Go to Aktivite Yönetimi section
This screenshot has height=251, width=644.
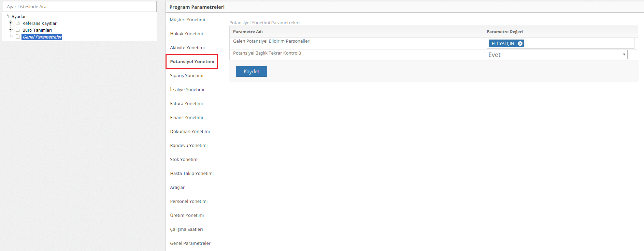(x=187, y=48)
